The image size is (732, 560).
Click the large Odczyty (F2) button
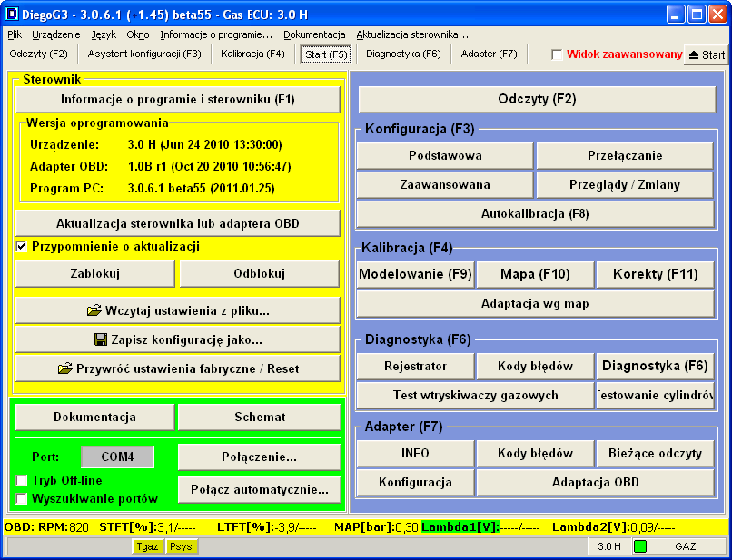pos(537,99)
